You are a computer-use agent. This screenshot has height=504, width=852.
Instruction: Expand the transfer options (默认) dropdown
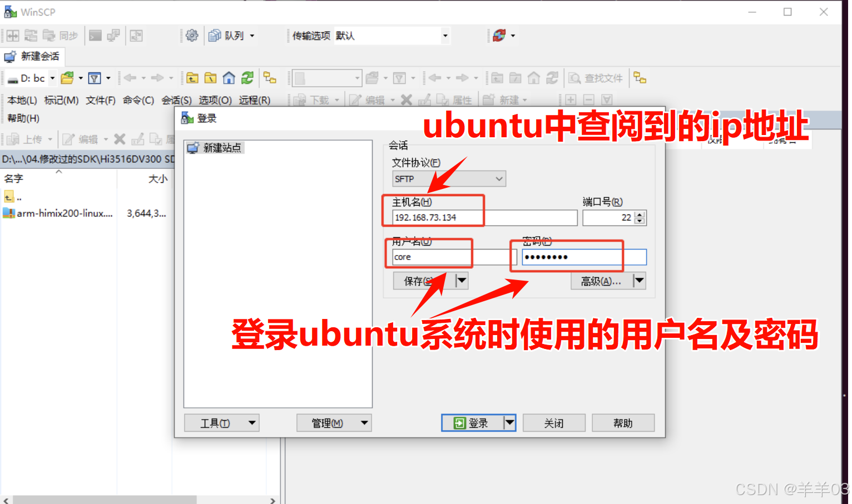click(x=445, y=36)
